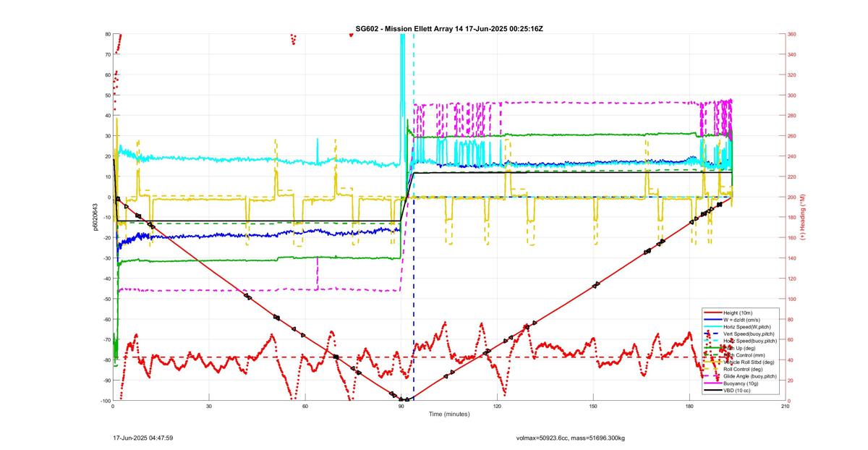Viewport: 868px width, 450px height.
Task: Select the 'Pitch Control (mm)' legend entry
Action: pos(744,355)
